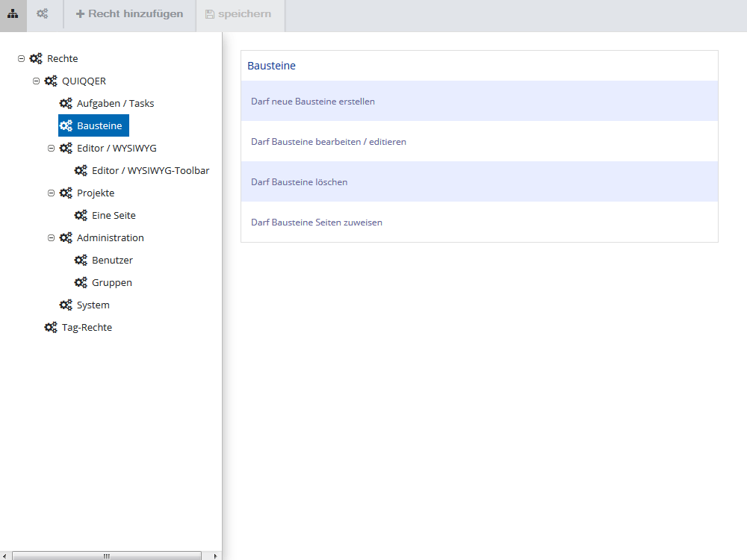
Task: Click gears icon beside Aufgaben / Tasks
Action: [66, 103]
